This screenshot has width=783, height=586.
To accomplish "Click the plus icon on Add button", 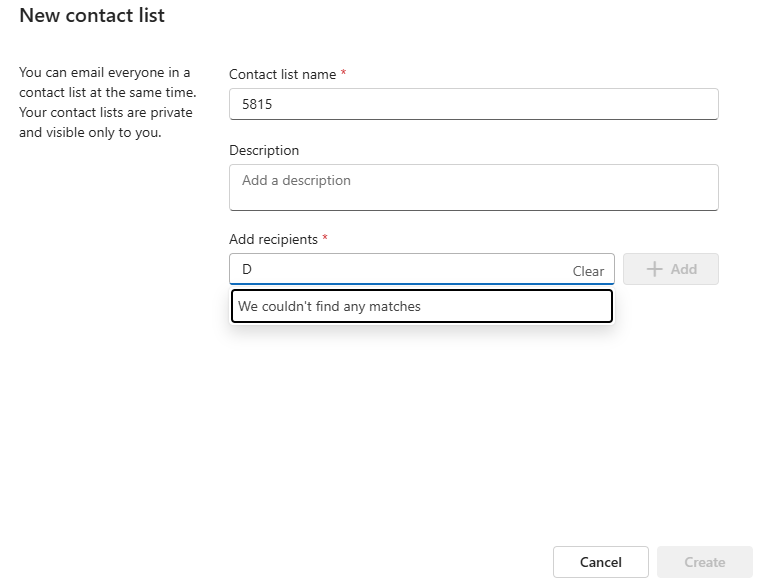I will coord(655,269).
